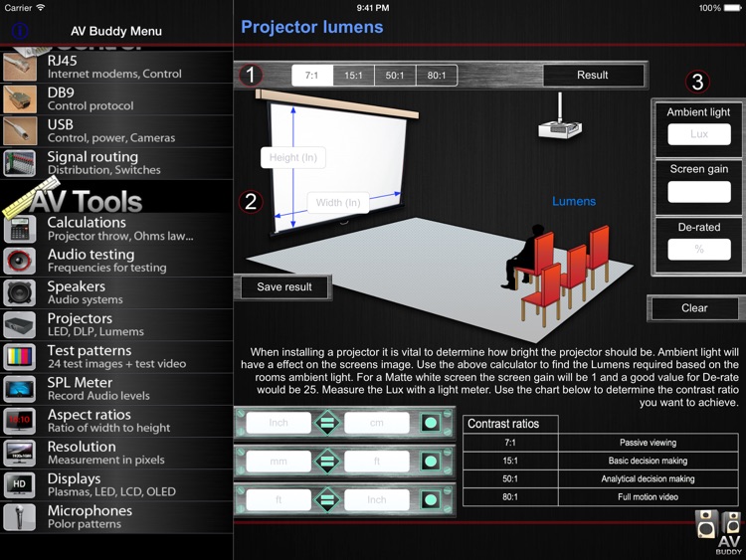This screenshot has width=746, height=560.
Task: Open the Projectors device icon
Action: click(20, 324)
